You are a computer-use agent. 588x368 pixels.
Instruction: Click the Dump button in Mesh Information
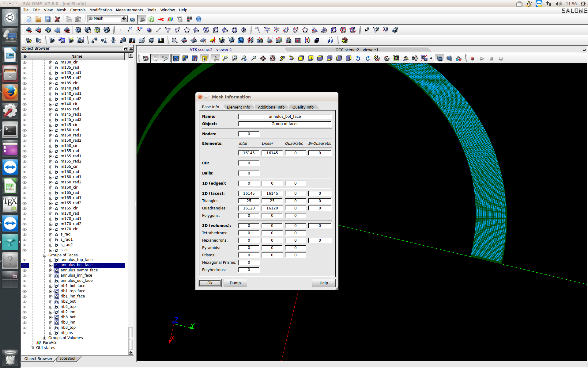[x=235, y=283]
